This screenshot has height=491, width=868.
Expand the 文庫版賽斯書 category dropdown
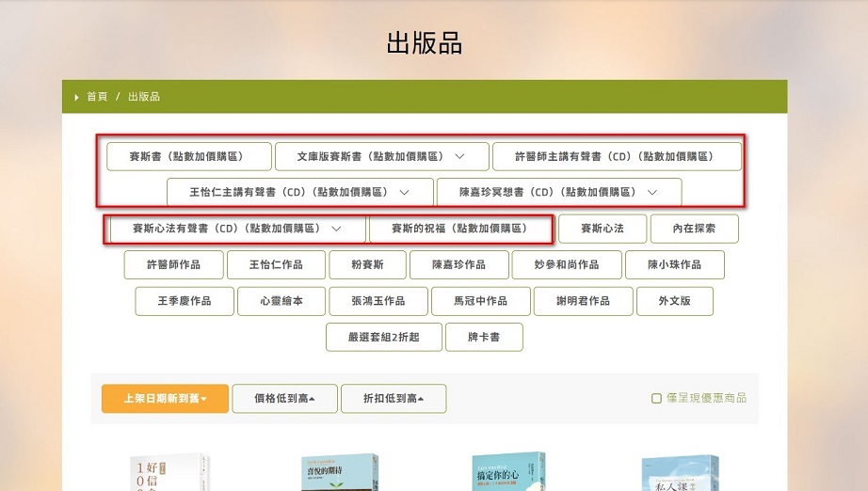tap(459, 156)
